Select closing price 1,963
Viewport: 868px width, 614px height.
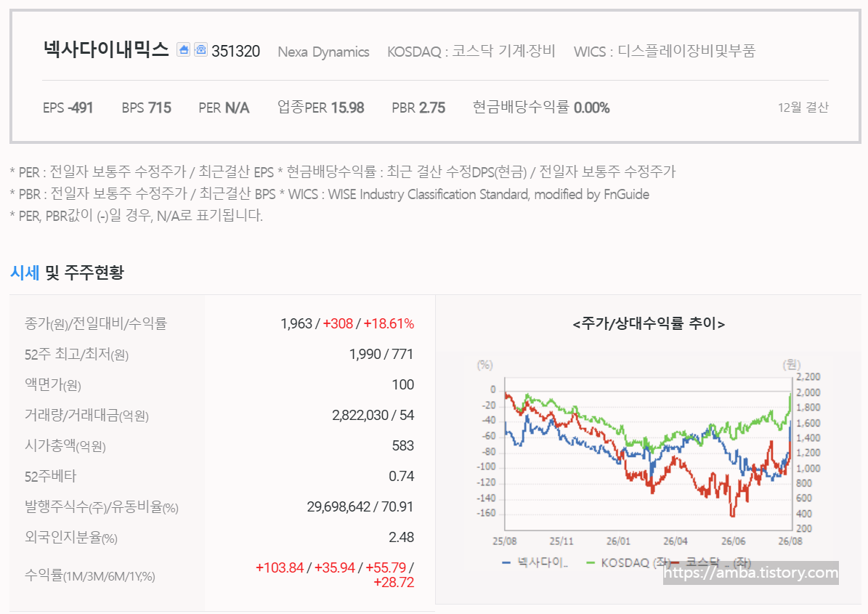pos(296,323)
